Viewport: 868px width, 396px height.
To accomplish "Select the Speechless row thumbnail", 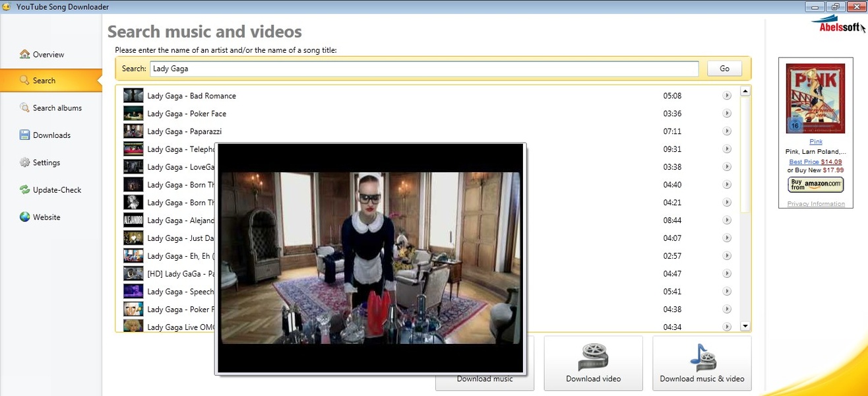I will click(133, 292).
